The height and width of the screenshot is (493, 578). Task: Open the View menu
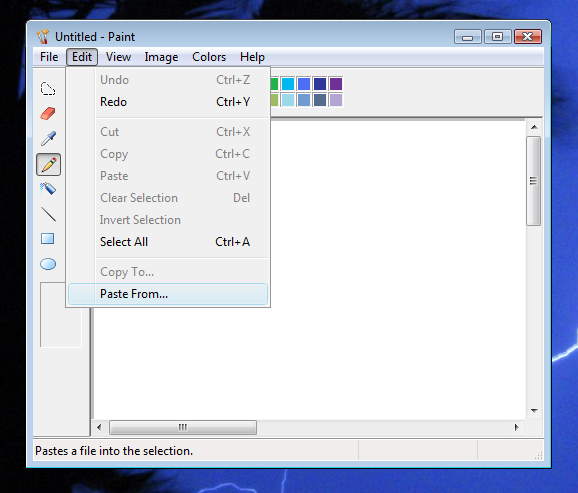pos(118,57)
